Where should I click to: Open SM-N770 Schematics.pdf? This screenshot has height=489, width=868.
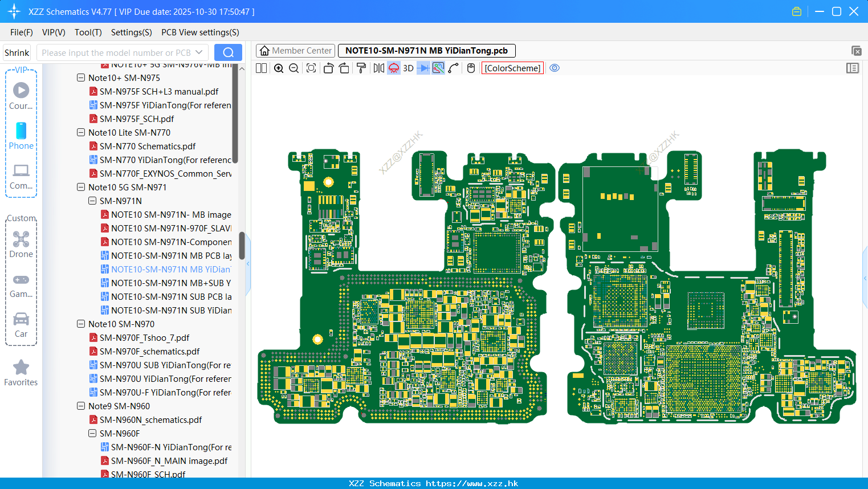click(x=148, y=146)
